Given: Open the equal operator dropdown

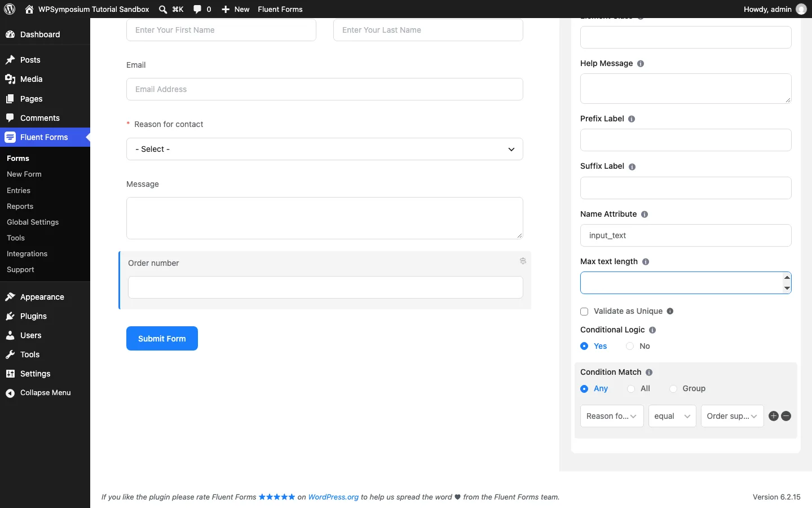Looking at the screenshot, I should point(672,416).
